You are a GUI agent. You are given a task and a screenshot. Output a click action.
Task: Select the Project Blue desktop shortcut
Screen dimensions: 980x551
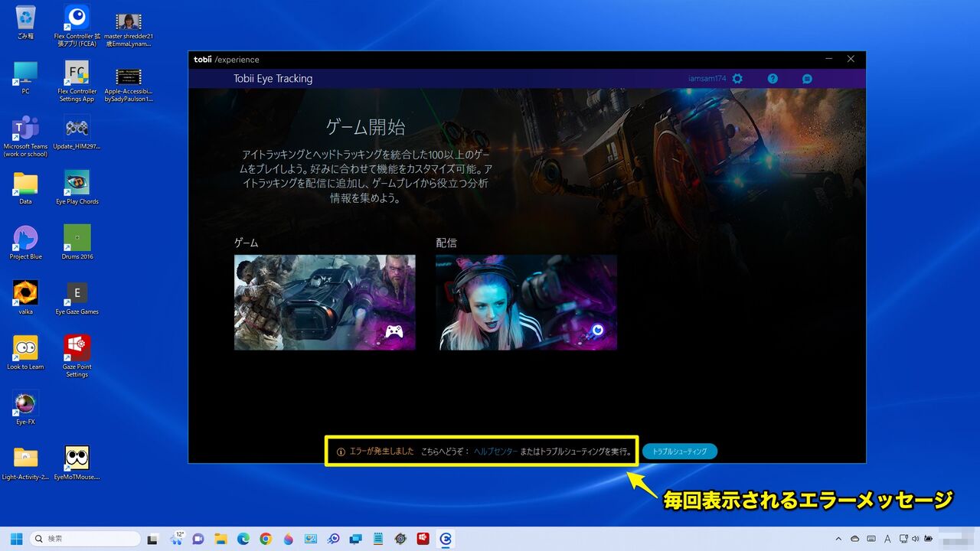[25, 243]
